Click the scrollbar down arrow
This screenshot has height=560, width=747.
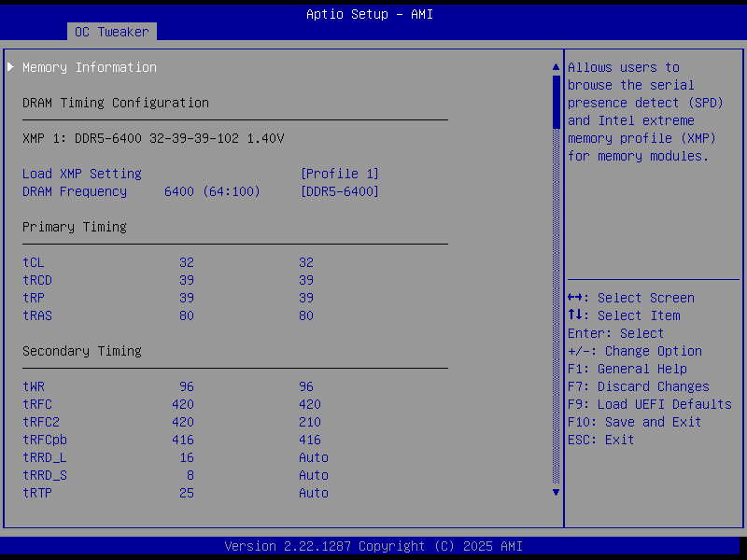coord(557,492)
